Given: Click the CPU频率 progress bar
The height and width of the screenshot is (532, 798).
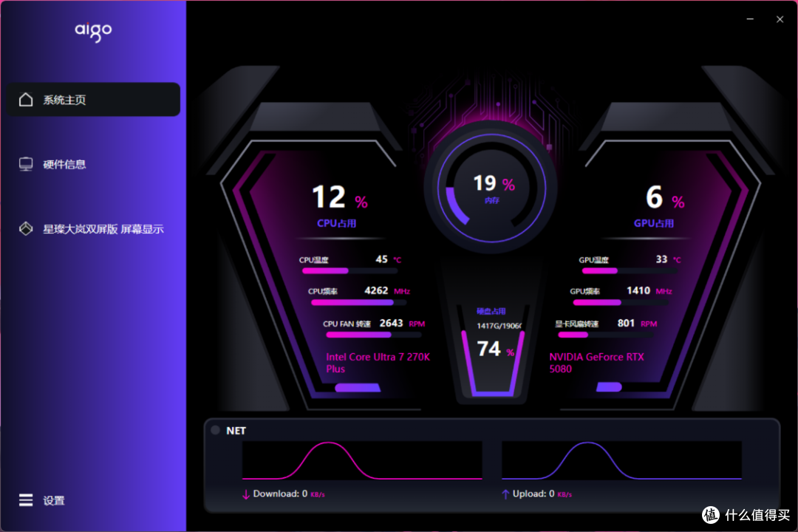Looking at the screenshot, I should coord(359,302).
